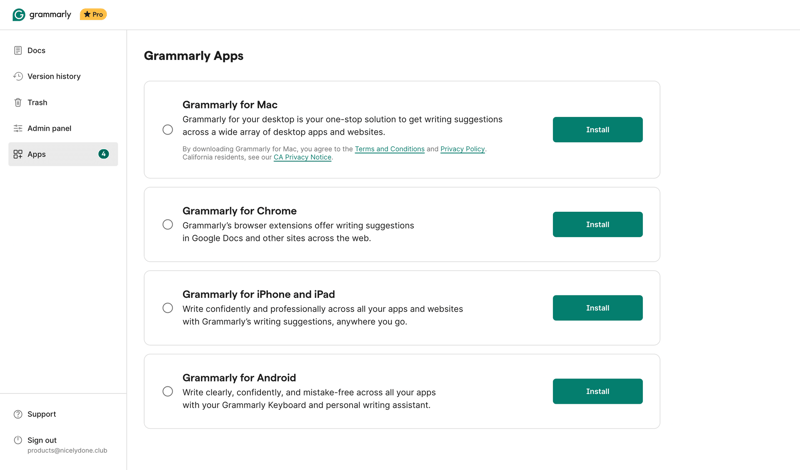
Task: Install Grammarly for Chrome
Action: [x=597, y=225]
